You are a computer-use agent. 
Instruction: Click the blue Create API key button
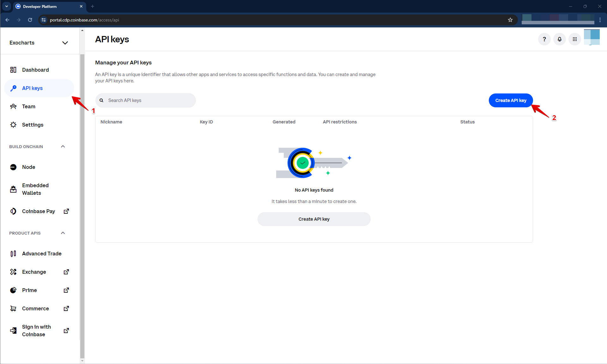tap(511, 100)
